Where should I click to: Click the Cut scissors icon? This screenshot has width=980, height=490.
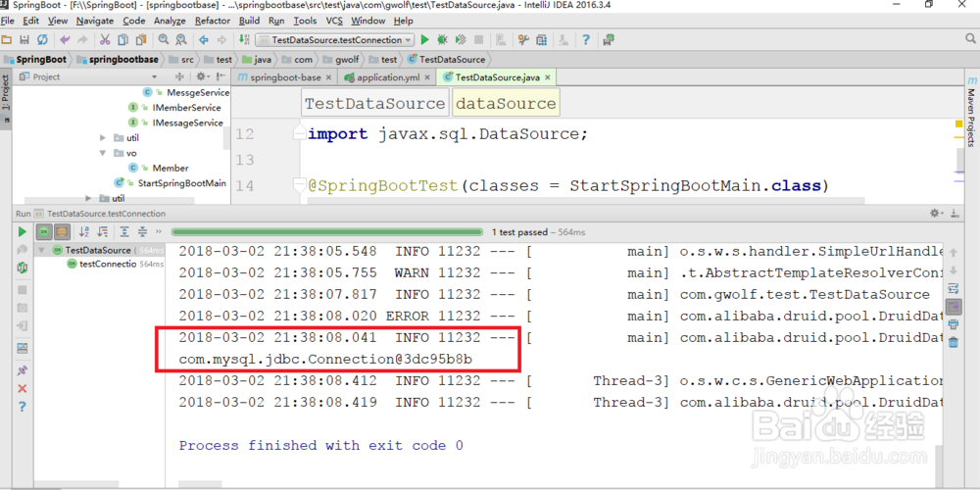[x=105, y=40]
